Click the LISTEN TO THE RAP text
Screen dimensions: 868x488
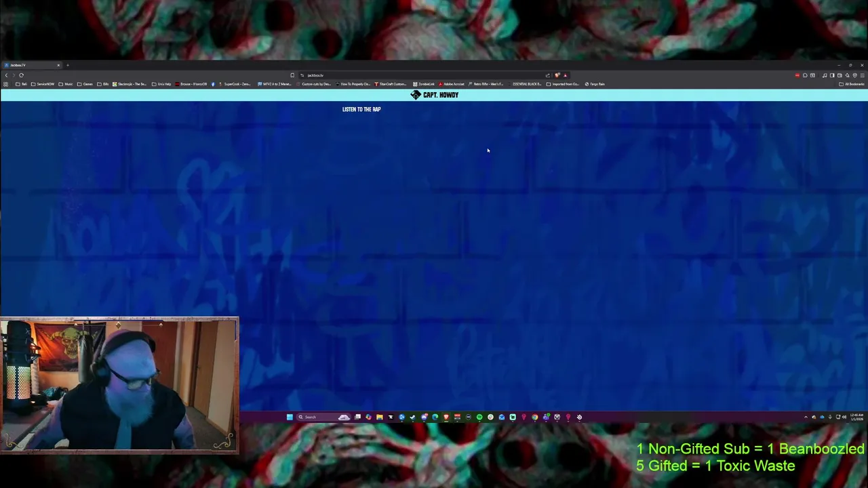click(361, 109)
